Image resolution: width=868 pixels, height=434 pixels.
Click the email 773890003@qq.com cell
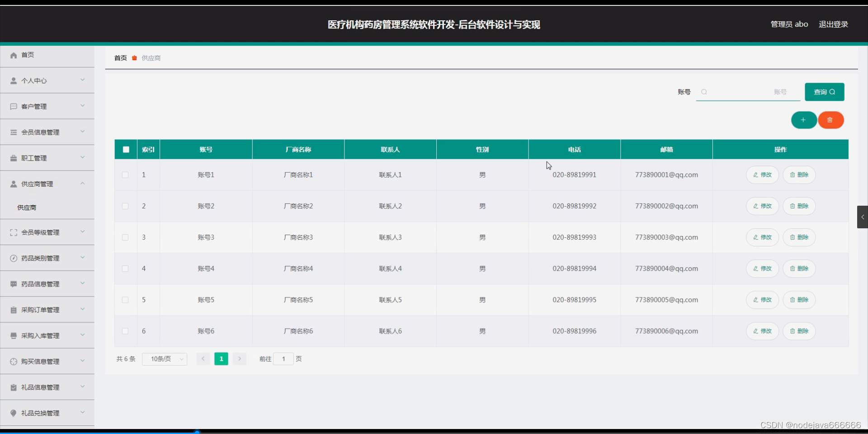point(666,237)
